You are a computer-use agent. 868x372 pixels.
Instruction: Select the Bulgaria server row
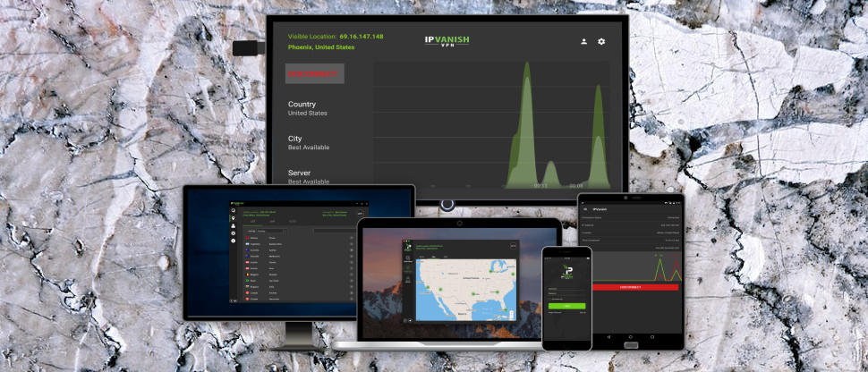[299, 287]
